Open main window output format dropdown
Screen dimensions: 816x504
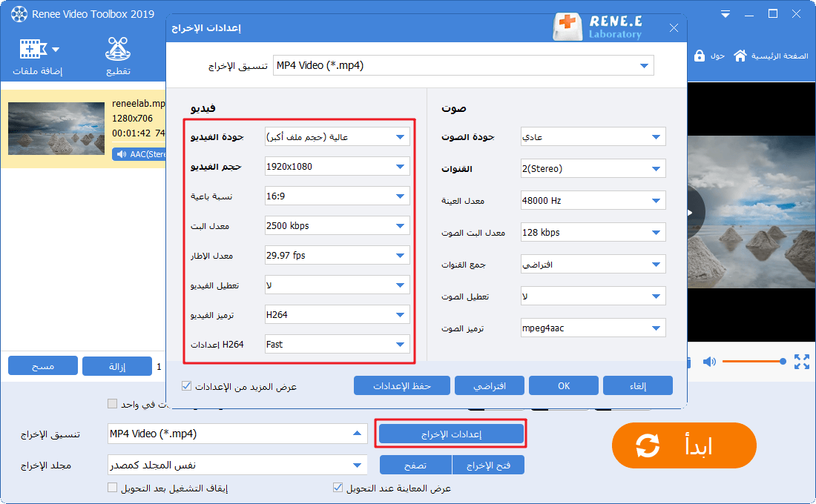click(237, 434)
